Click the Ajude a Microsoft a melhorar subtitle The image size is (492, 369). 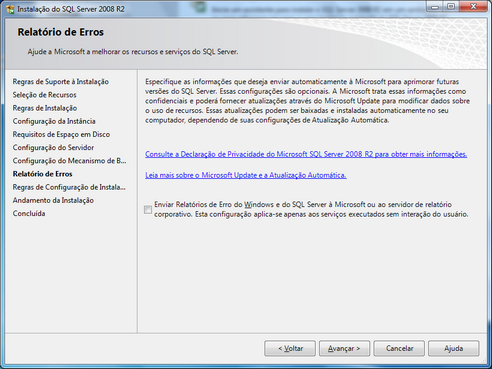point(133,52)
